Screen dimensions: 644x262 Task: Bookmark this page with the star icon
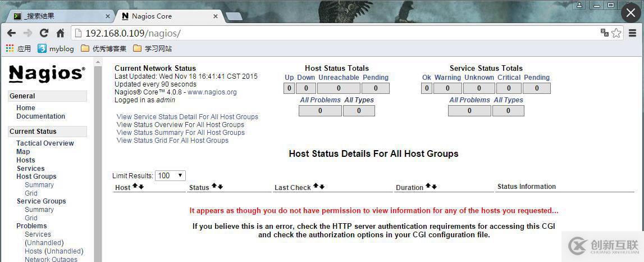pos(616,33)
